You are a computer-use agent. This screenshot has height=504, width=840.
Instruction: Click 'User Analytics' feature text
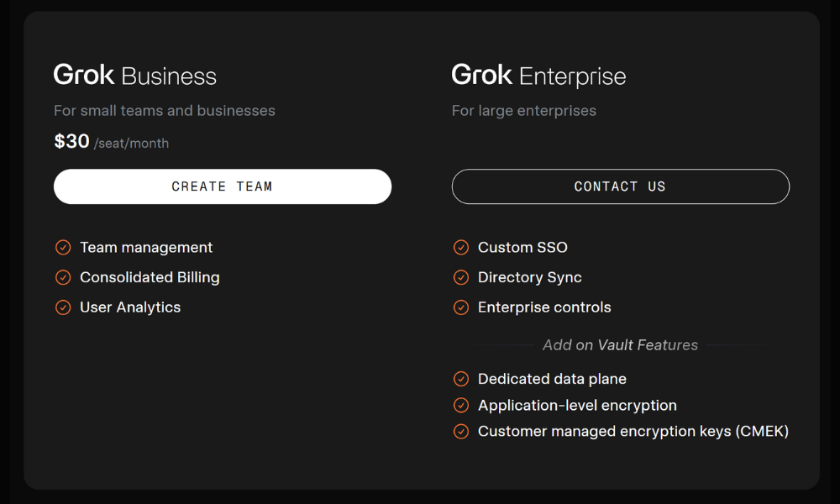[130, 307]
